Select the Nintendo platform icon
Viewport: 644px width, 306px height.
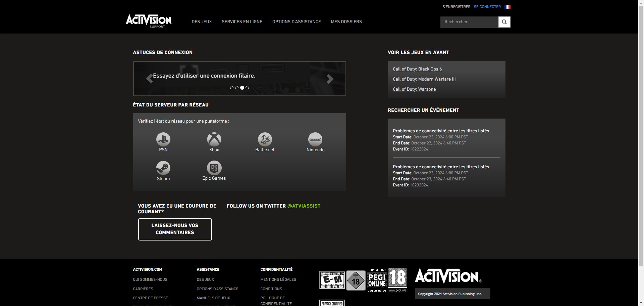(315, 139)
